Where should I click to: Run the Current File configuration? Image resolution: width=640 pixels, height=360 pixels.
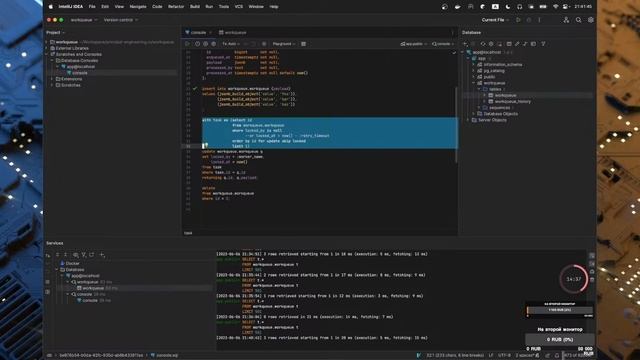tap(518, 20)
